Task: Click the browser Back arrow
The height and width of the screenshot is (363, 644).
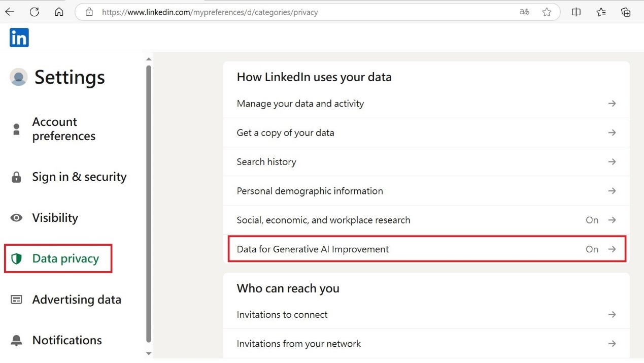Action: click(x=10, y=12)
